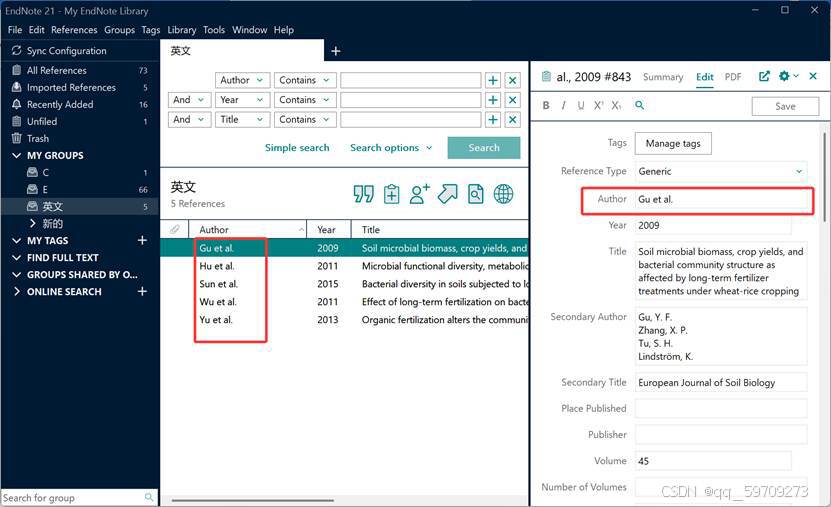Viewport: 831px width, 507px height.
Task: Add a new tag with plus icon
Action: point(142,240)
